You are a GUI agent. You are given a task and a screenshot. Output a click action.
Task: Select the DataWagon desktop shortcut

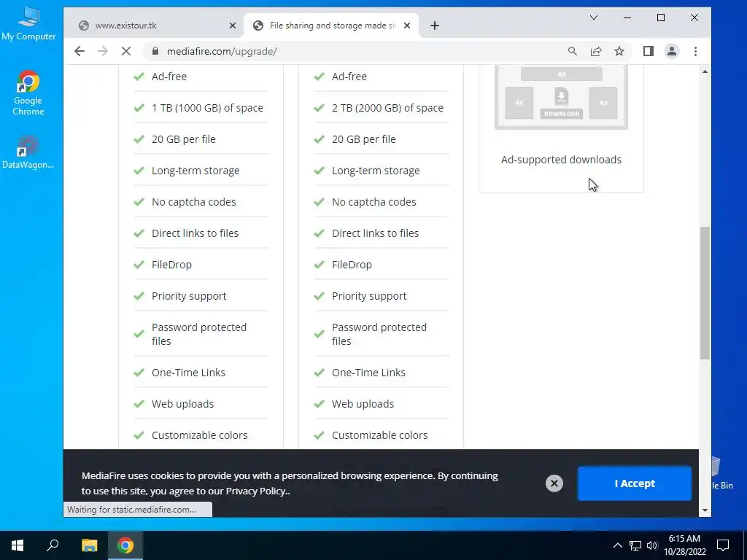[28, 152]
